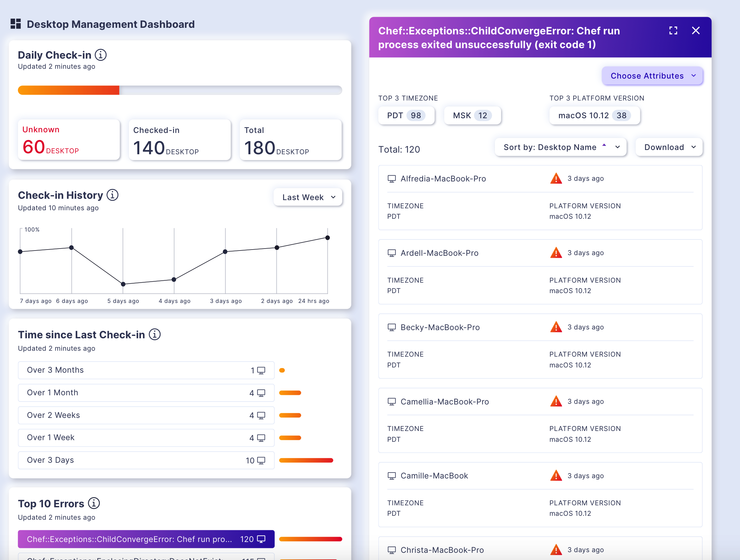Click the 5 days ago chart point
Viewport: 740px width, 560px height.
123,284
